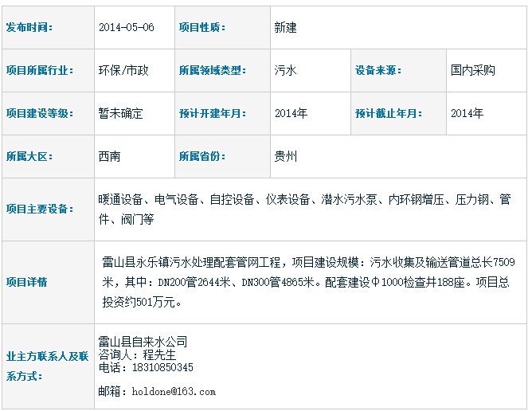Viewport: 532px width, 411px height.
Task: Click the 项目性质 label
Action: [x=203, y=27]
